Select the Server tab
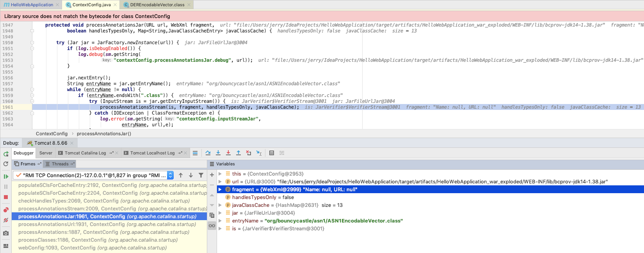644x253 pixels. coord(46,153)
